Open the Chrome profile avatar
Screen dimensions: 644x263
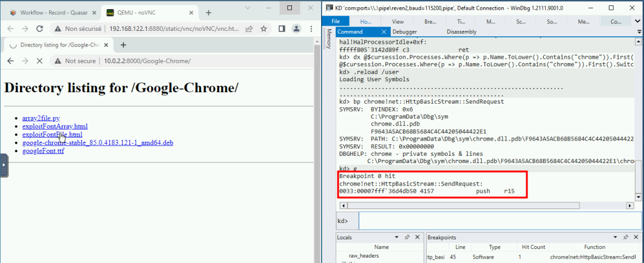(296, 28)
